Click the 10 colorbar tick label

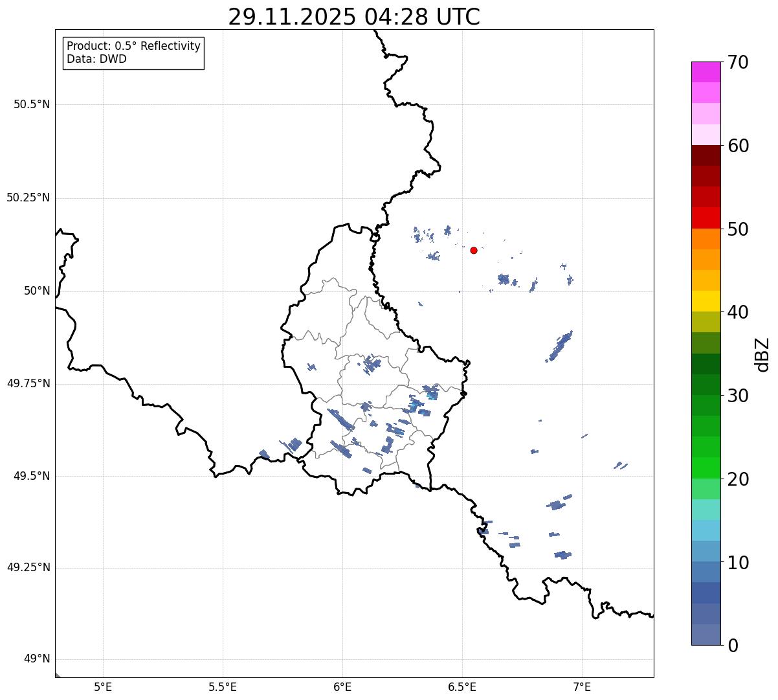pos(738,562)
